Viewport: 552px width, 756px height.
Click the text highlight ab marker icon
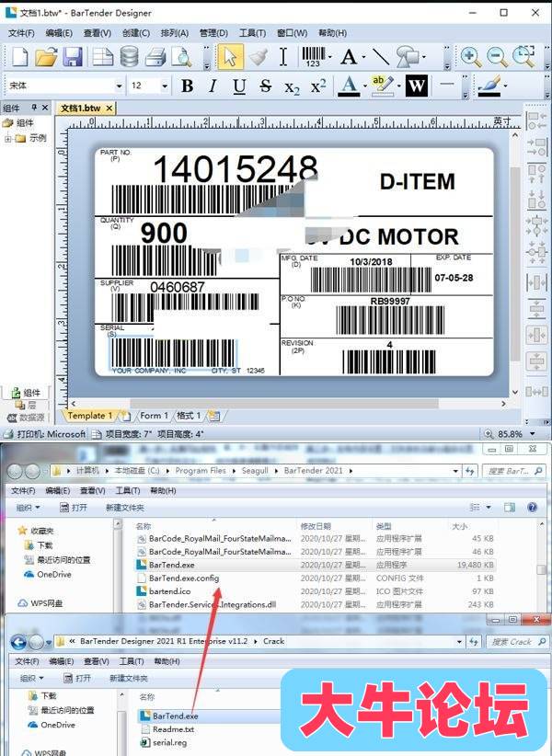click(383, 86)
